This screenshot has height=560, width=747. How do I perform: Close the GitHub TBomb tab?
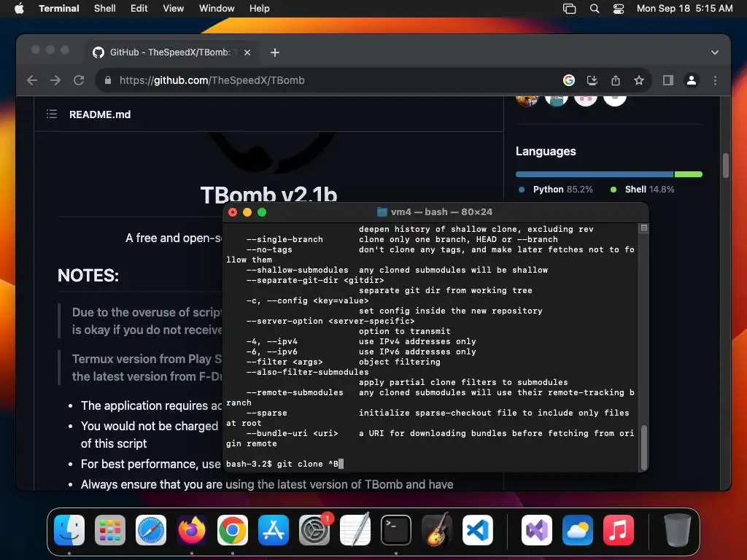click(247, 52)
